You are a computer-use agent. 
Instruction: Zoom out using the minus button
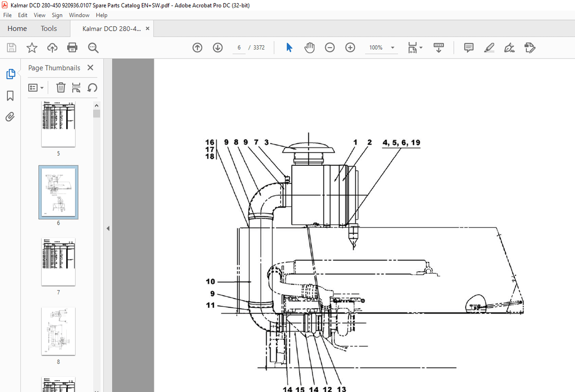[x=330, y=47]
